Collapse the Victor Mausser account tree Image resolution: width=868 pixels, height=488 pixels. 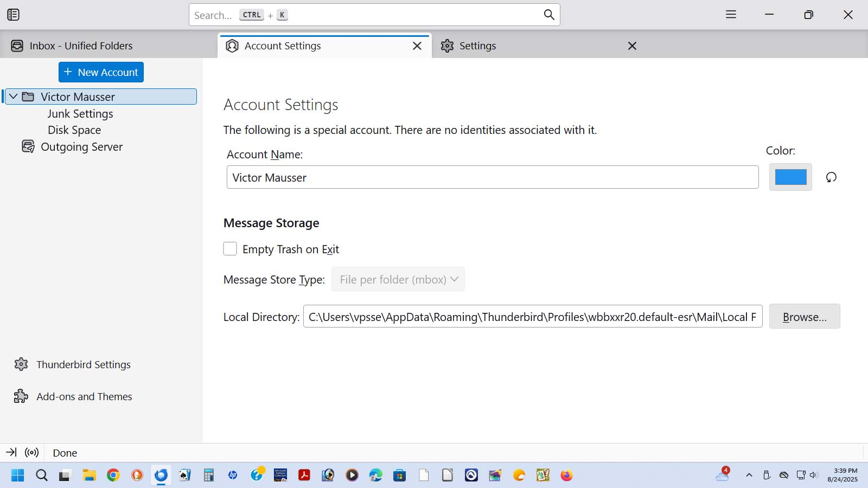[x=14, y=97]
